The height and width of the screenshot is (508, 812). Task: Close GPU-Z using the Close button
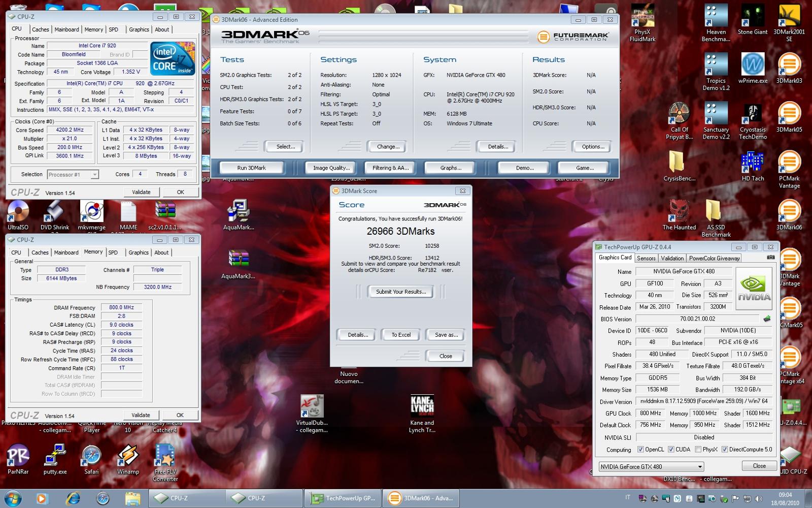(x=759, y=466)
